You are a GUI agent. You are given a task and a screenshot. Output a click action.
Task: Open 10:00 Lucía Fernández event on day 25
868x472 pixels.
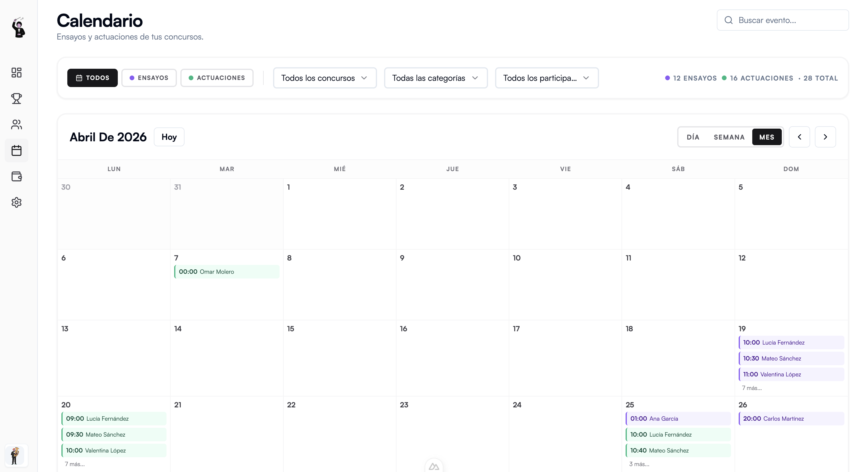point(678,434)
